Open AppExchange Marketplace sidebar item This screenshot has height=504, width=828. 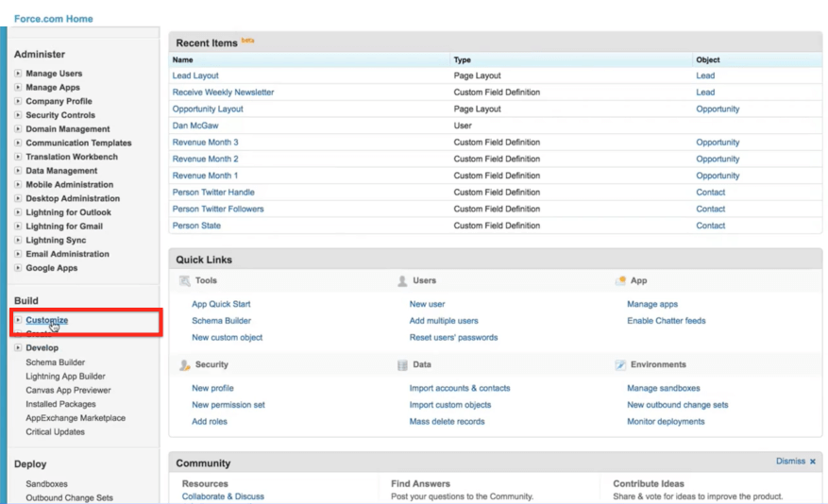[x=76, y=418]
